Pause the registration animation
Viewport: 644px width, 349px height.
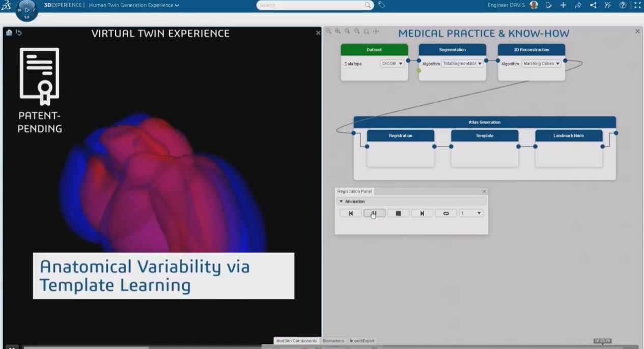pos(374,213)
